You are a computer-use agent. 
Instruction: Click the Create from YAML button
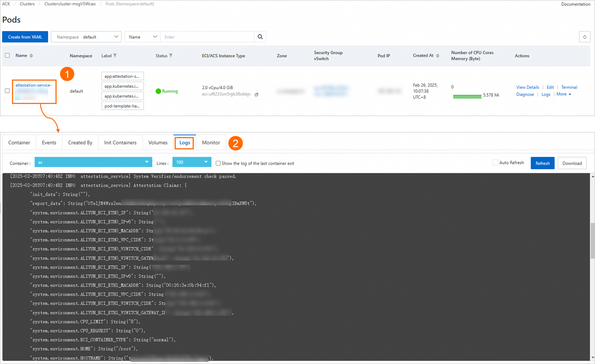point(25,37)
